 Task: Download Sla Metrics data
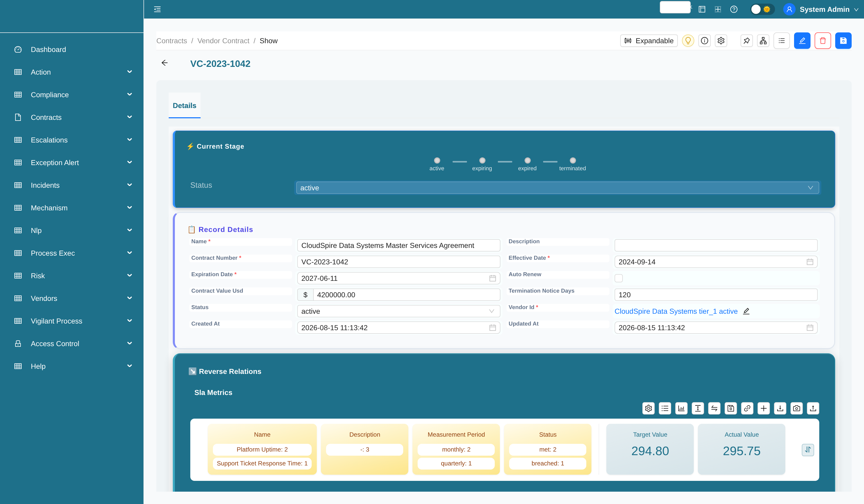tap(780, 408)
